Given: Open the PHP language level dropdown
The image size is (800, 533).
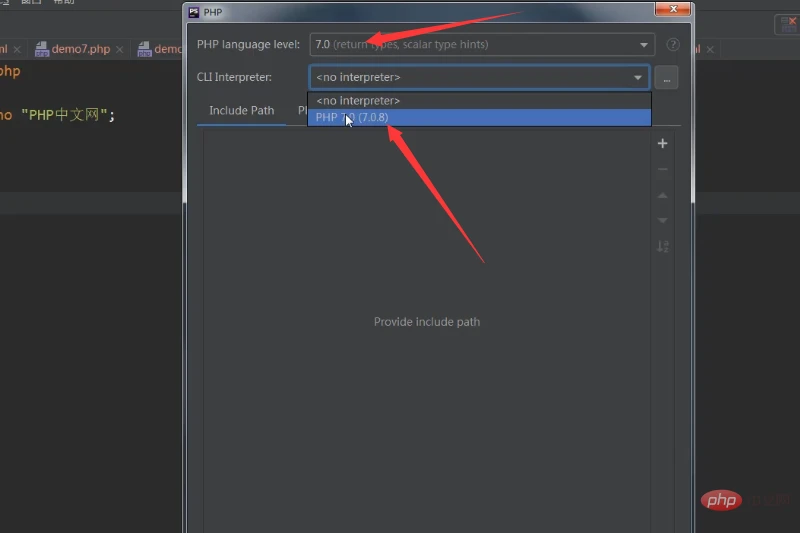Looking at the screenshot, I should [482, 44].
